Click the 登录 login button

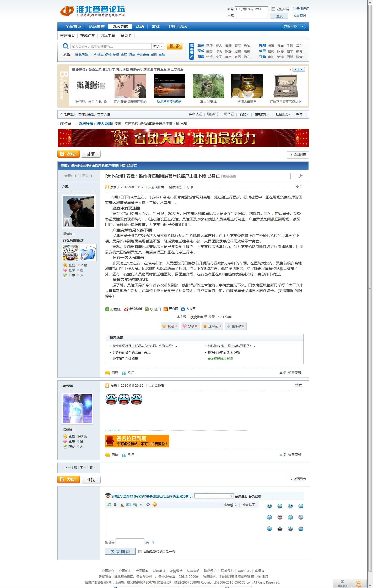tap(279, 16)
